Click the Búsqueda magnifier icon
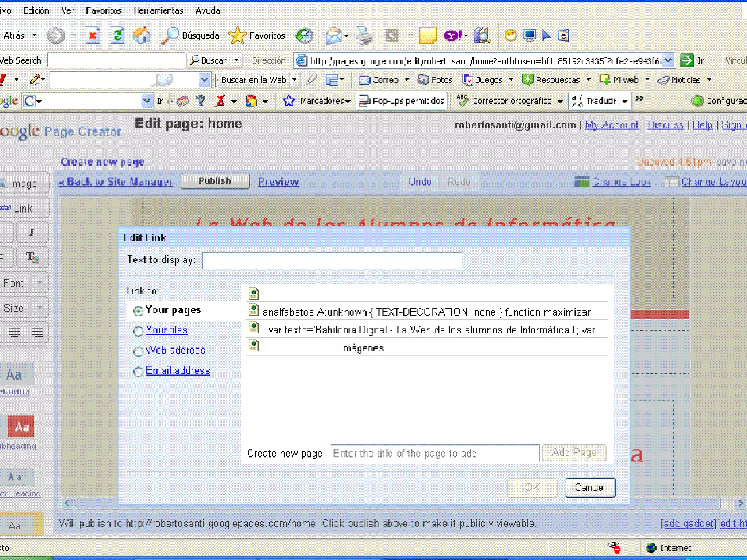This screenshot has width=747, height=560. 170,36
